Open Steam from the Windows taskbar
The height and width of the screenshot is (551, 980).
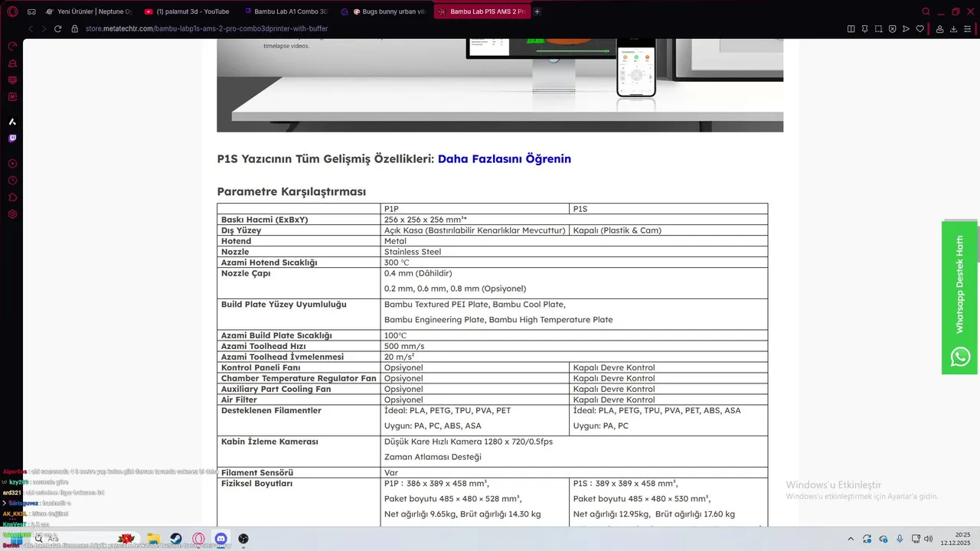point(175,539)
